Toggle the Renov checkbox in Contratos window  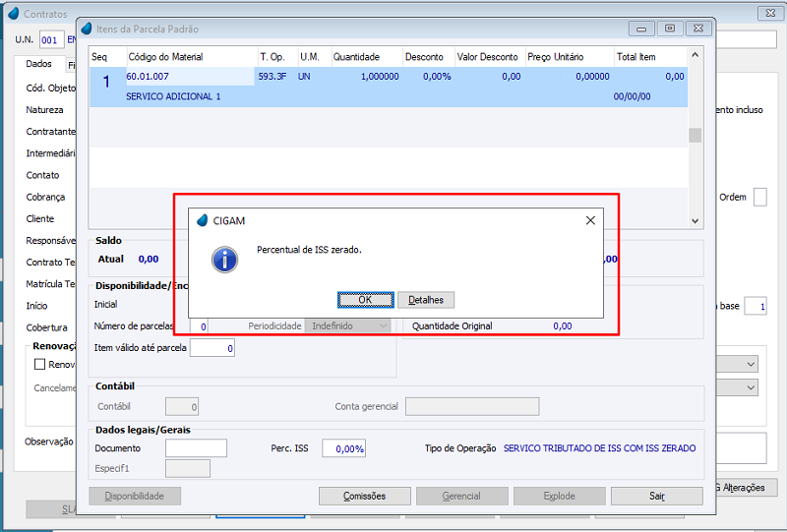tap(39, 365)
